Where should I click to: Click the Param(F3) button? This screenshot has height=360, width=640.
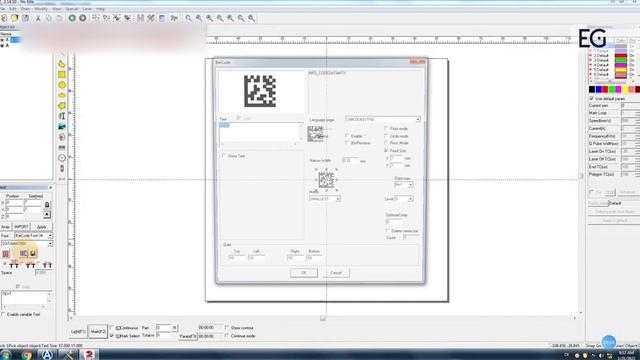(x=188, y=336)
